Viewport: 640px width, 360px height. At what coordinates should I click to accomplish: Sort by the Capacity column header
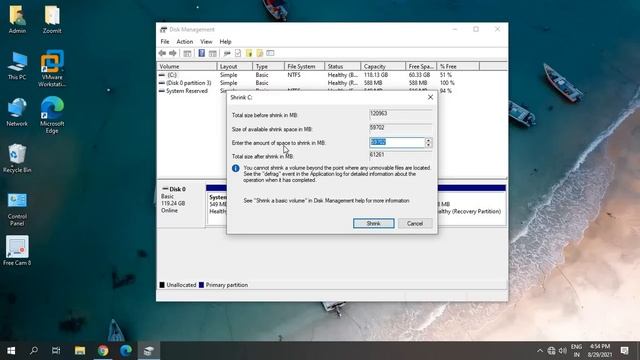click(x=383, y=66)
